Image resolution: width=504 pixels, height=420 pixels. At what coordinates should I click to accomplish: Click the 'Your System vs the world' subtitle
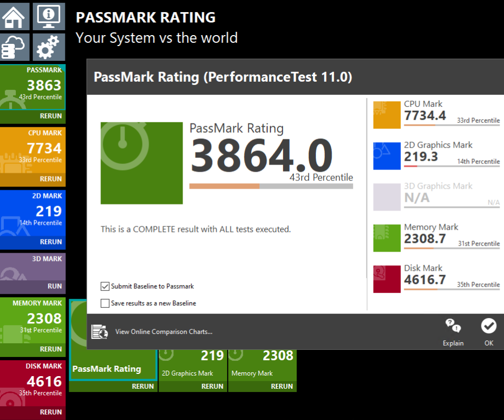pyautogui.click(x=156, y=38)
